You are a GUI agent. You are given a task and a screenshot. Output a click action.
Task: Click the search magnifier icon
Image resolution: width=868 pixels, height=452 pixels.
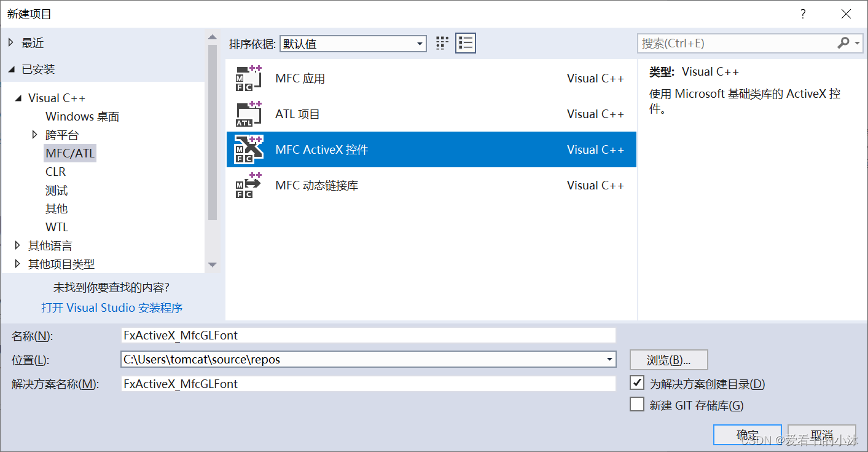tap(843, 43)
